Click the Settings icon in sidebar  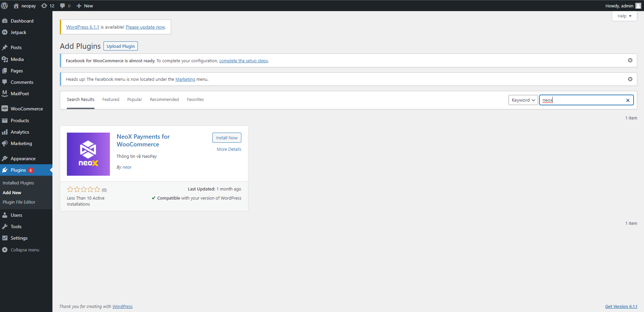pyautogui.click(x=5, y=238)
